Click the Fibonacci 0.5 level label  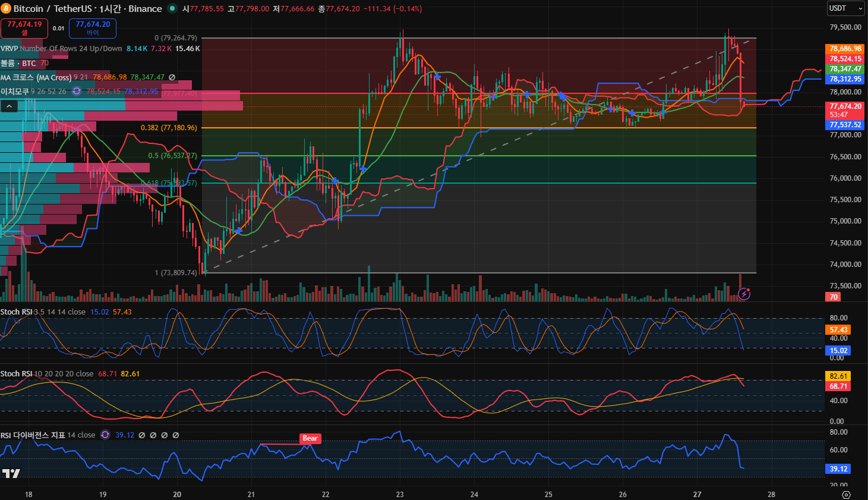tap(172, 156)
